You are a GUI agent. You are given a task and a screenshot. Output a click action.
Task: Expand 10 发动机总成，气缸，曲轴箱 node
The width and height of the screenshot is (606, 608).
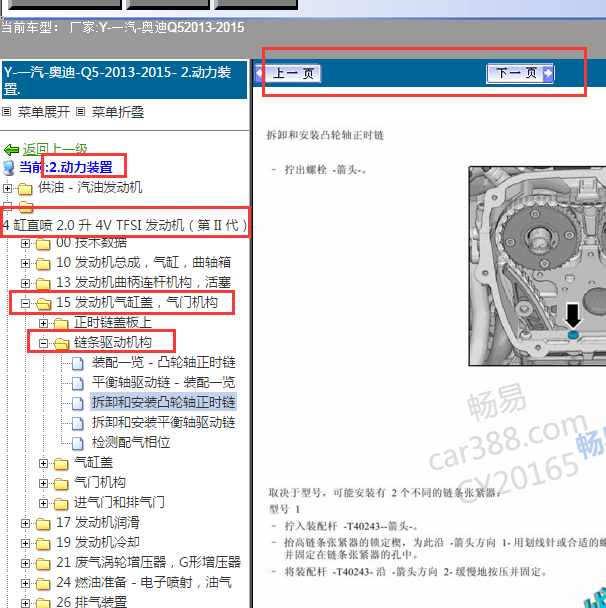pos(25,264)
